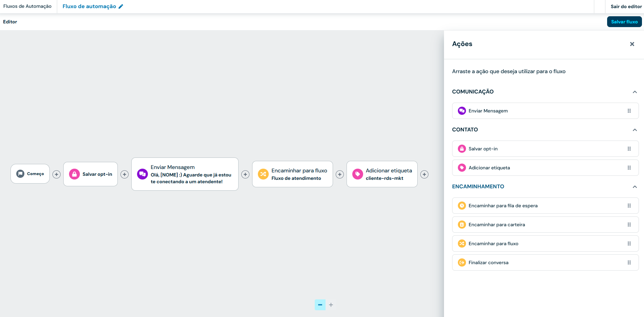The image size is (644, 317).
Task: Click the Salvar fluxo button
Action: click(624, 22)
